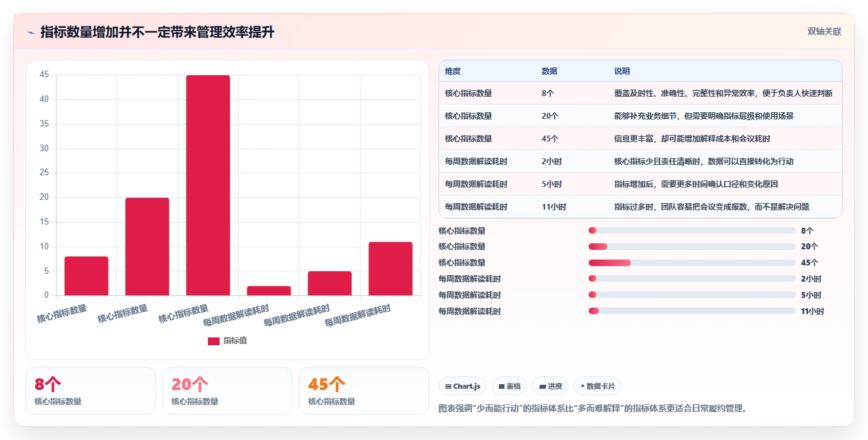Viewport: 868px width, 440px height.
Task: Click the chart bar with value 20
Action: pyautogui.click(x=147, y=247)
